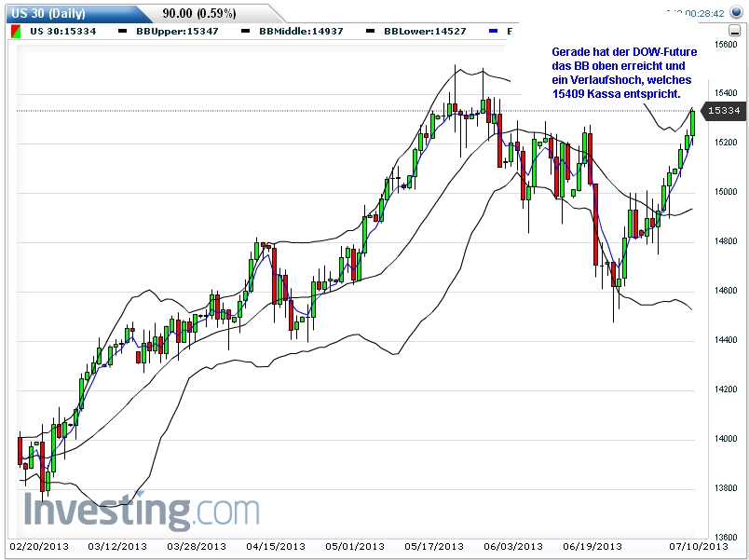749x560 pixels.
Task: Click the black dash marker before BBLower
Action: [370, 32]
